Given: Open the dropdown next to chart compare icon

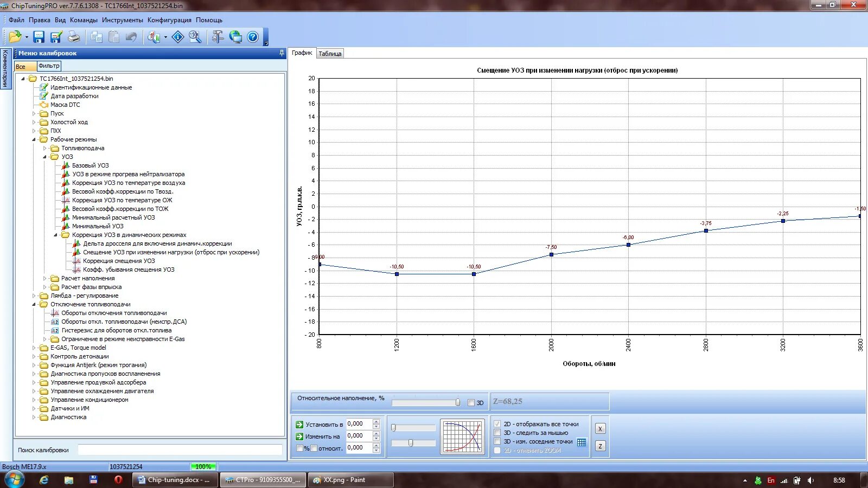Looking at the screenshot, I should click(x=165, y=37).
